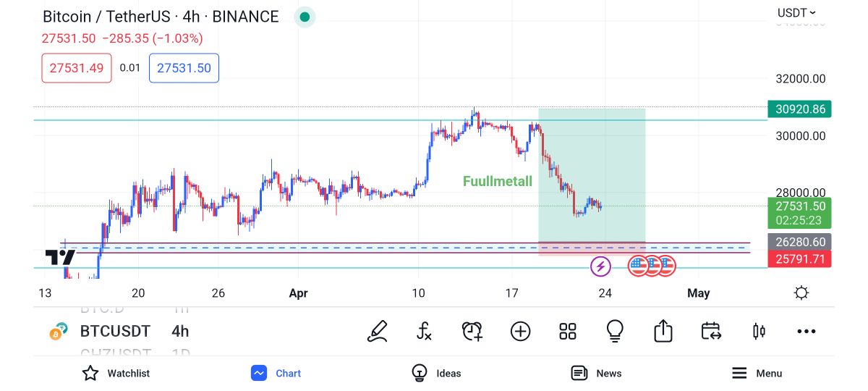Open the USDT currency dropdown
This screenshot has width=868, height=391.
[796, 12]
